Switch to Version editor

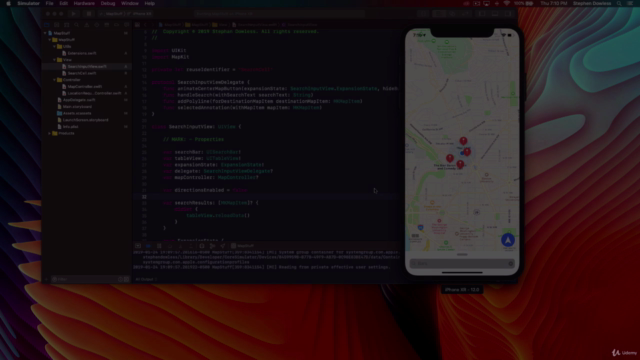[465, 13]
